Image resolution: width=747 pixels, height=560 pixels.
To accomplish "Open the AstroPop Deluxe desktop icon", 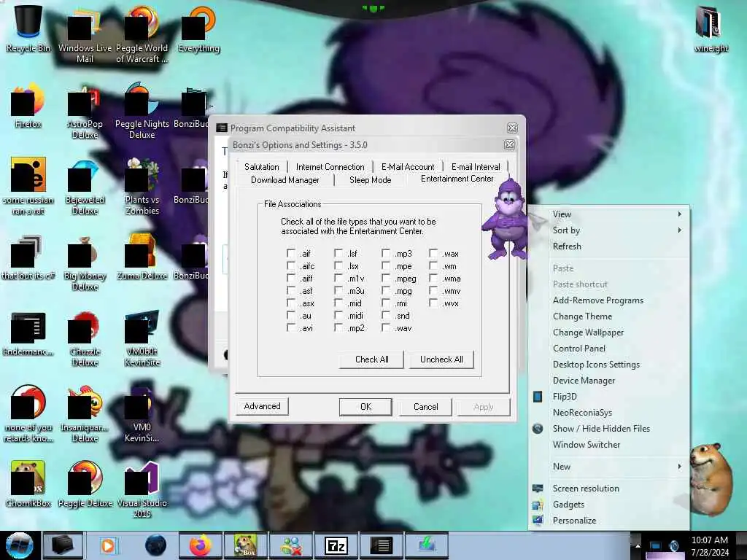I will (85, 112).
